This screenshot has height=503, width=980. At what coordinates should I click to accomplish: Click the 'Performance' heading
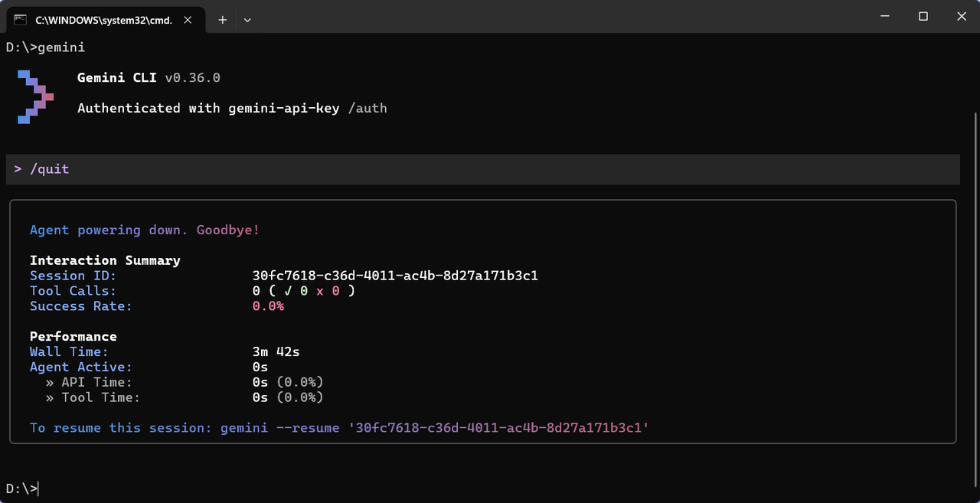point(73,337)
